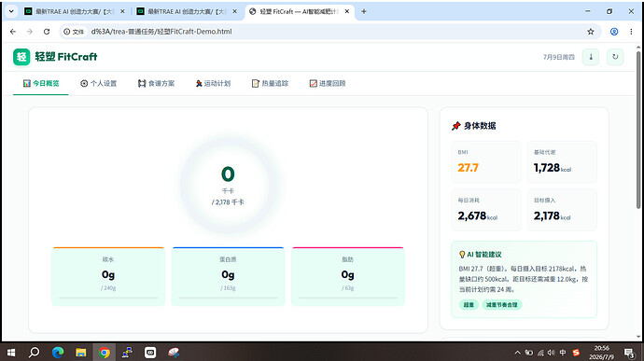644x361 pixels.
Task: Bookmark this page with the star icon
Action: point(591,32)
